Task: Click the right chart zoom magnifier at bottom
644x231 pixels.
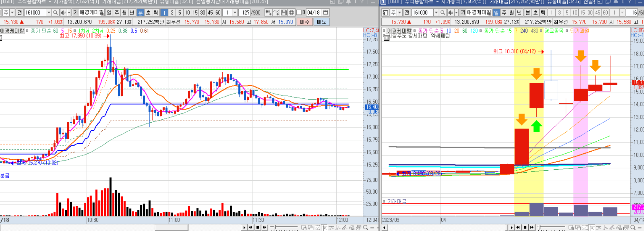Action: click(x=633, y=228)
